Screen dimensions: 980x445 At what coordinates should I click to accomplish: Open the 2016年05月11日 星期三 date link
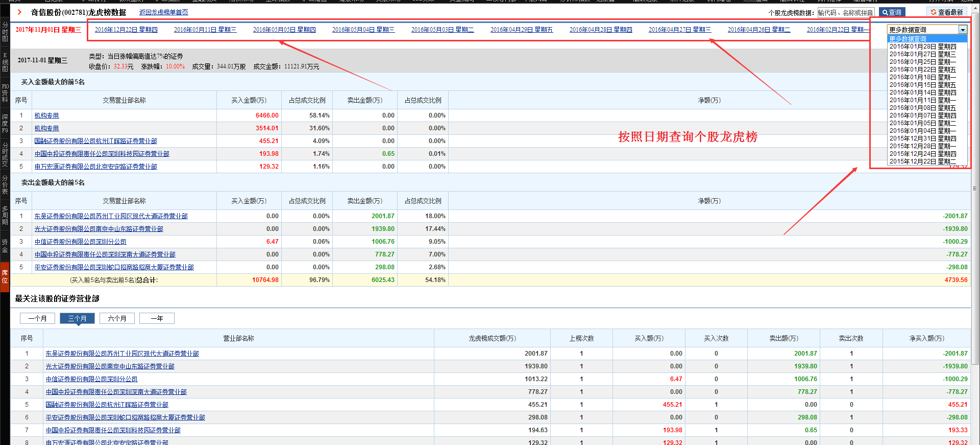pos(205,30)
